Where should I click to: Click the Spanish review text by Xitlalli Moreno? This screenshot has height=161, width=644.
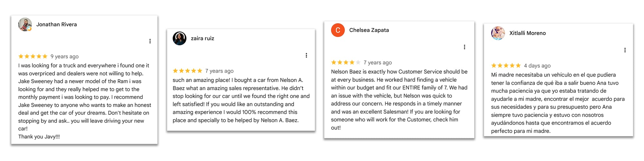tap(558, 103)
